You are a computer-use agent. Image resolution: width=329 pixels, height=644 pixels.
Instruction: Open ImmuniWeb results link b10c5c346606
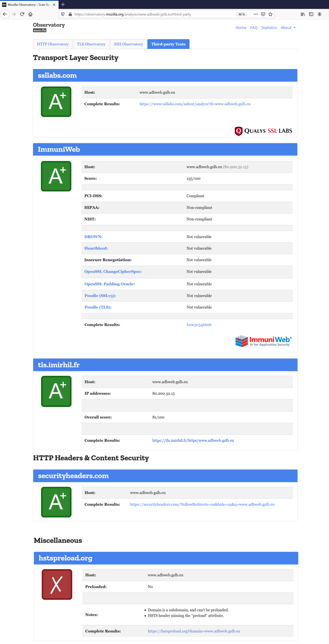pos(199,325)
